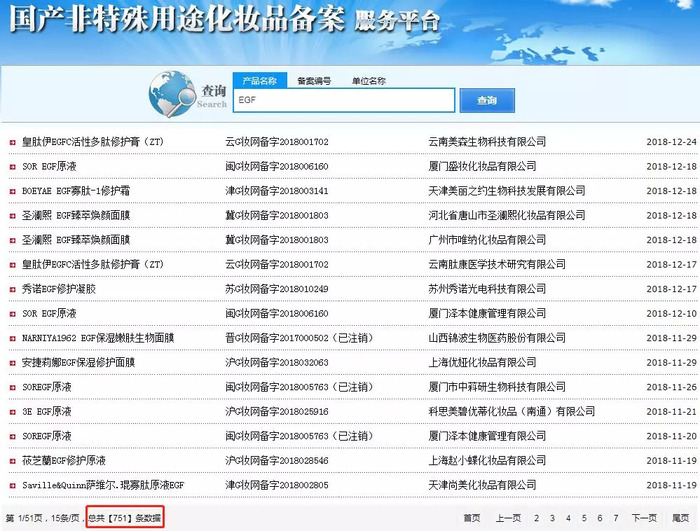Click red bullet beside 莜芝蘭EGF修护原液

[12, 461]
